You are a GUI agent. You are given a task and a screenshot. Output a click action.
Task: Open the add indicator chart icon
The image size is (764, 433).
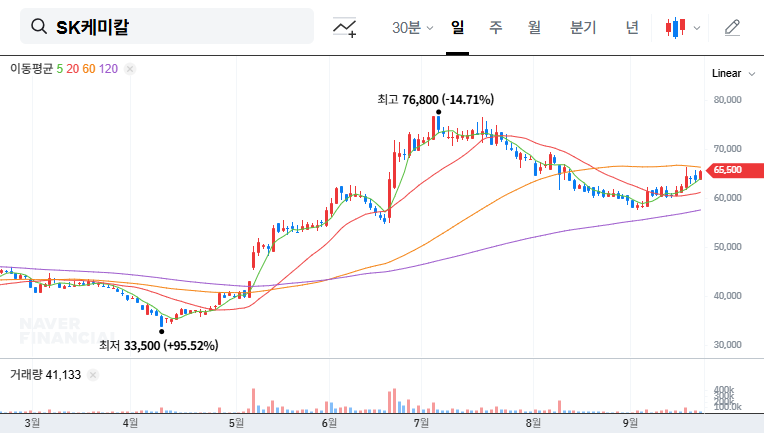344,27
